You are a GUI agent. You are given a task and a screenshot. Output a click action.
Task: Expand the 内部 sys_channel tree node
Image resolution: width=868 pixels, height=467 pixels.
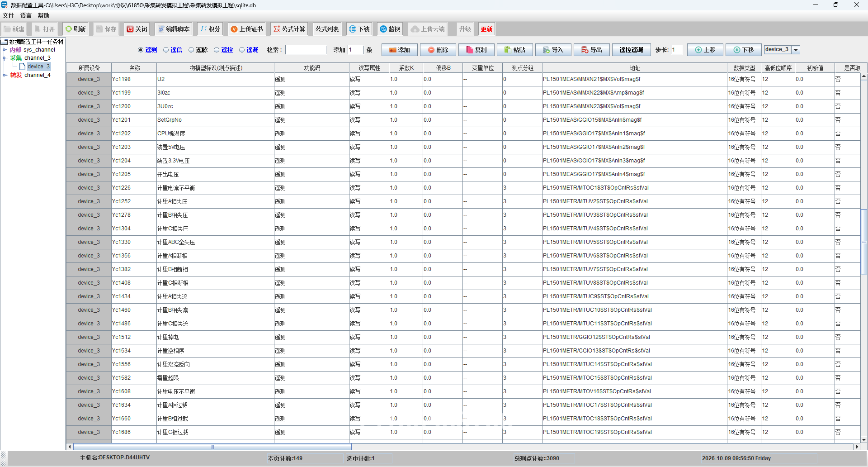click(x=5, y=50)
